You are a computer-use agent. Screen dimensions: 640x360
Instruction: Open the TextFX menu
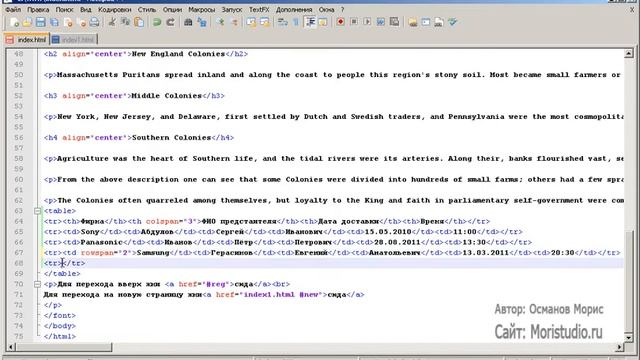point(259,9)
